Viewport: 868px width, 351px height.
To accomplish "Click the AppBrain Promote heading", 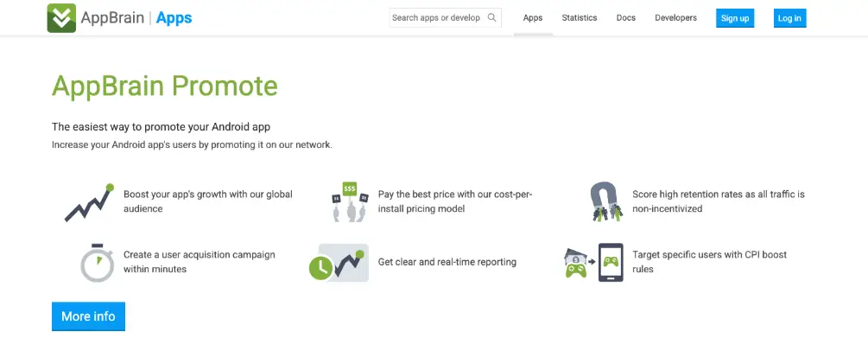I will click(x=165, y=86).
